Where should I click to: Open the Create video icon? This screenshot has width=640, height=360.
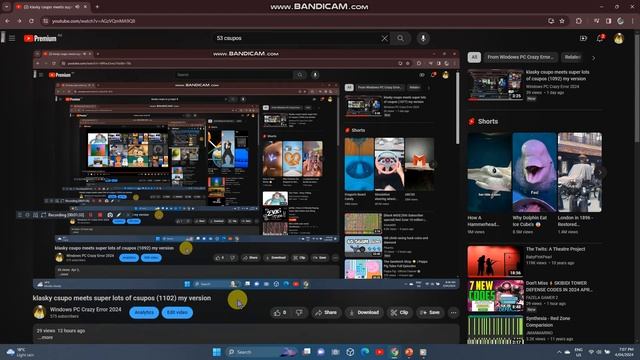pyautogui.click(x=583, y=38)
